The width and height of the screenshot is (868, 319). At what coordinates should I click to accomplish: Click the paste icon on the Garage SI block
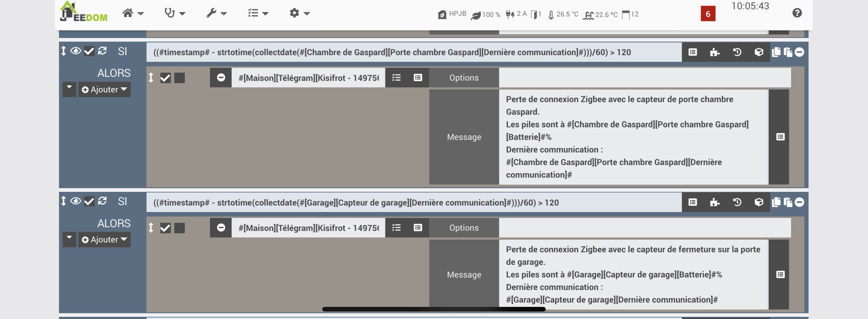pos(788,202)
